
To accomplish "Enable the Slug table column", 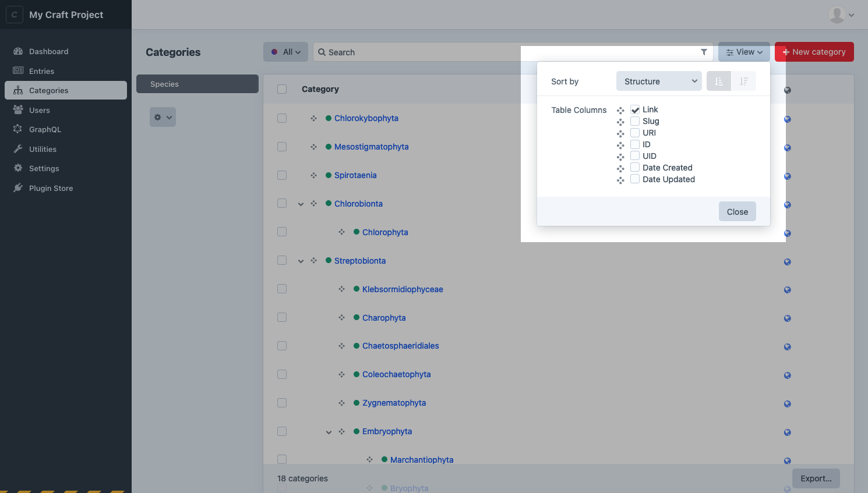I will click(x=634, y=121).
